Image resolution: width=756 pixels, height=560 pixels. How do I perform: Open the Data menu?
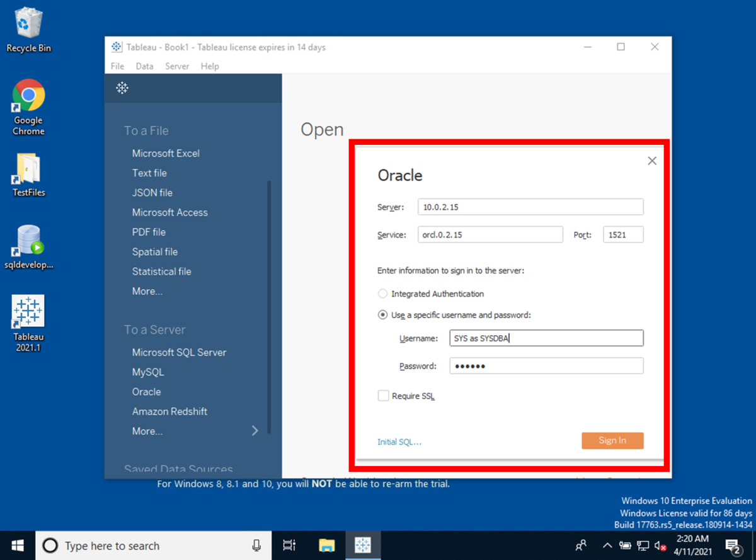tap(144, 66)
